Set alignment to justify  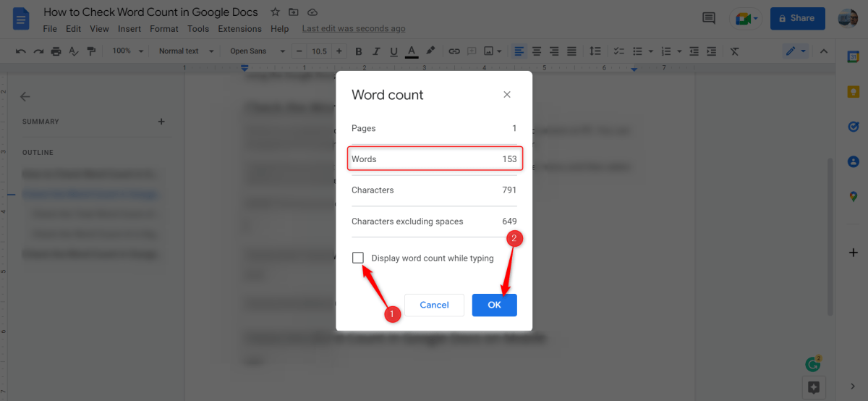tap(571, 51)
